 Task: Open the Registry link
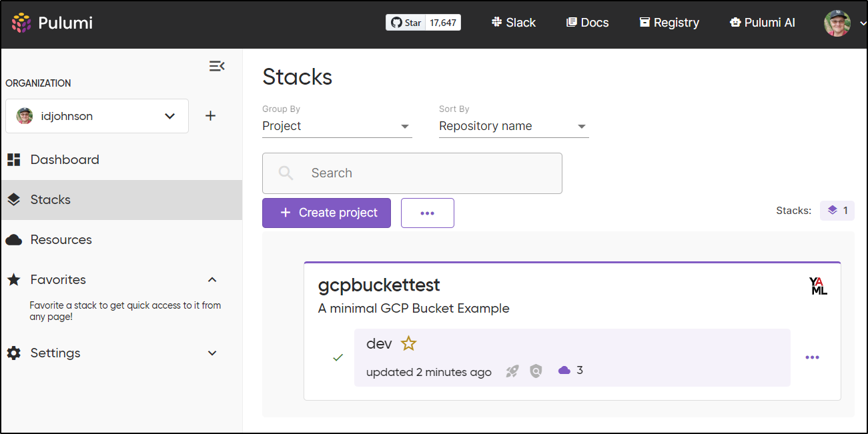[x=669, y=23]
